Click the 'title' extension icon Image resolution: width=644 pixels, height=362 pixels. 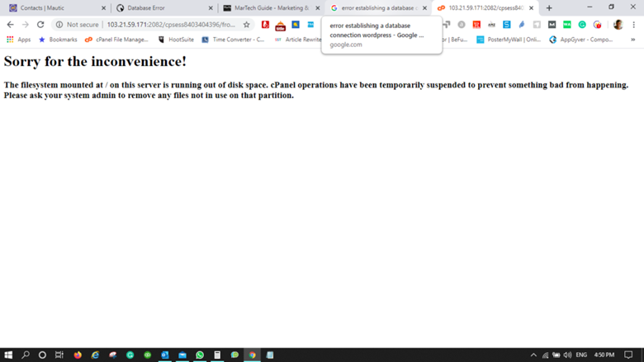[280, 26]
